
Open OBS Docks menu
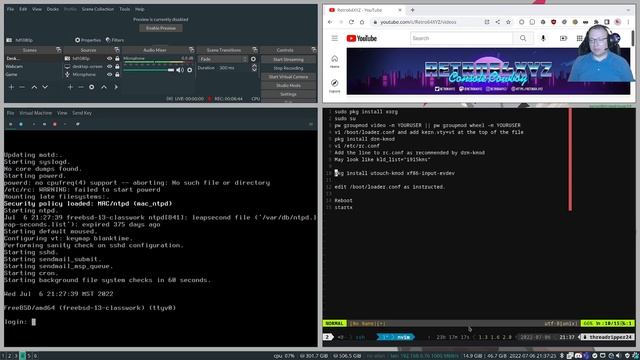(x=53, y=9)
